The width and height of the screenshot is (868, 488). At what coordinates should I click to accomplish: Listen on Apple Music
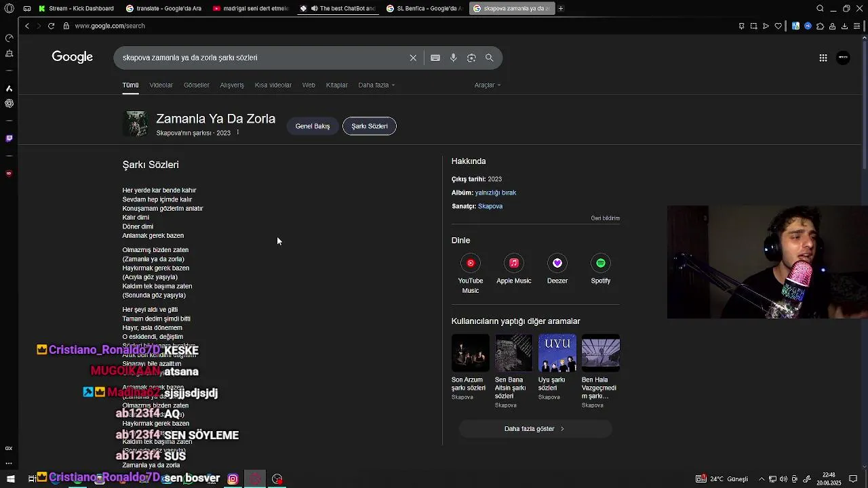coord(514,270)
